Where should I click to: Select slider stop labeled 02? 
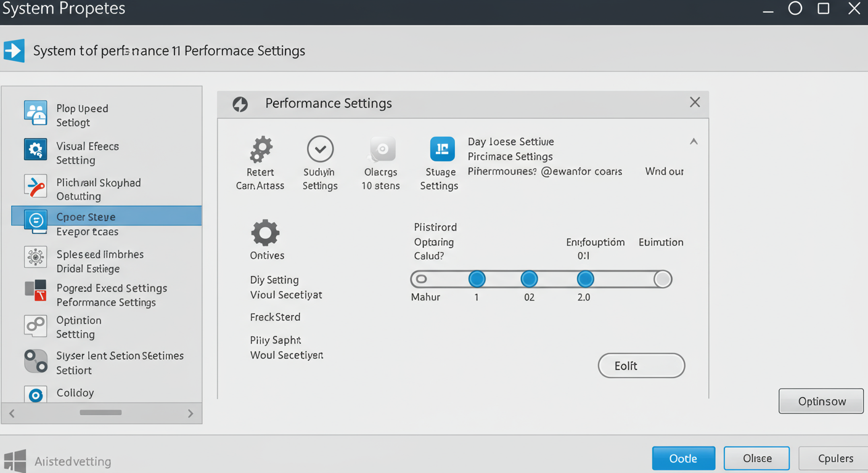pyautogui.click(x=529, y=279)
